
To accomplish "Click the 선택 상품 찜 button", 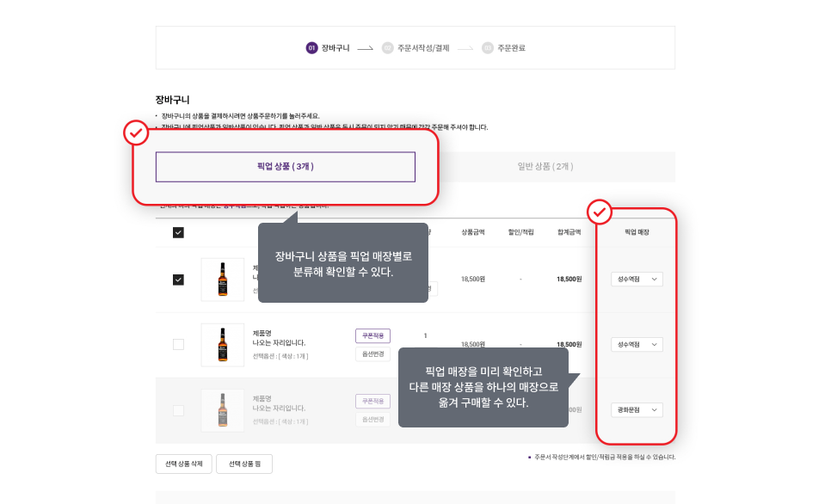I will (x=244, y=464).
